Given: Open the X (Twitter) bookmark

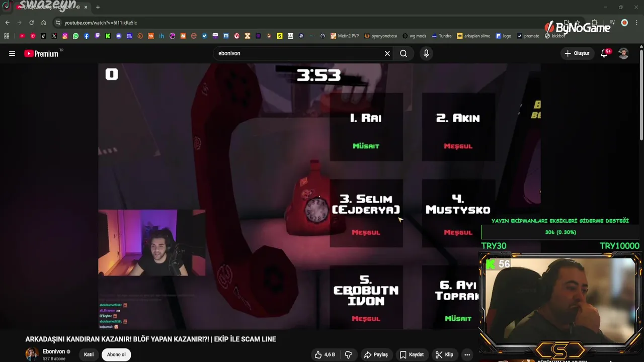Looking at the screenshot, I should pyautogui.click(x=54, y=36).
